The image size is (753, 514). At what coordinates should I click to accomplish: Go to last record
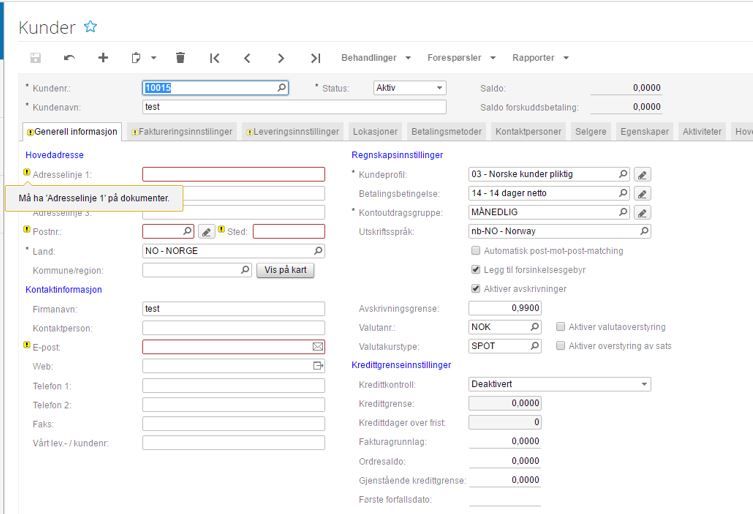point(315,58)
